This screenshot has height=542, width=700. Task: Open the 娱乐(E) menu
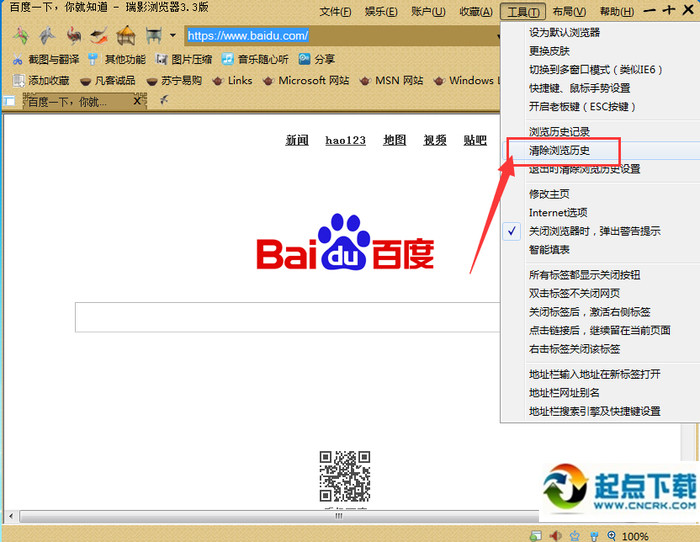tap(381, 12)
